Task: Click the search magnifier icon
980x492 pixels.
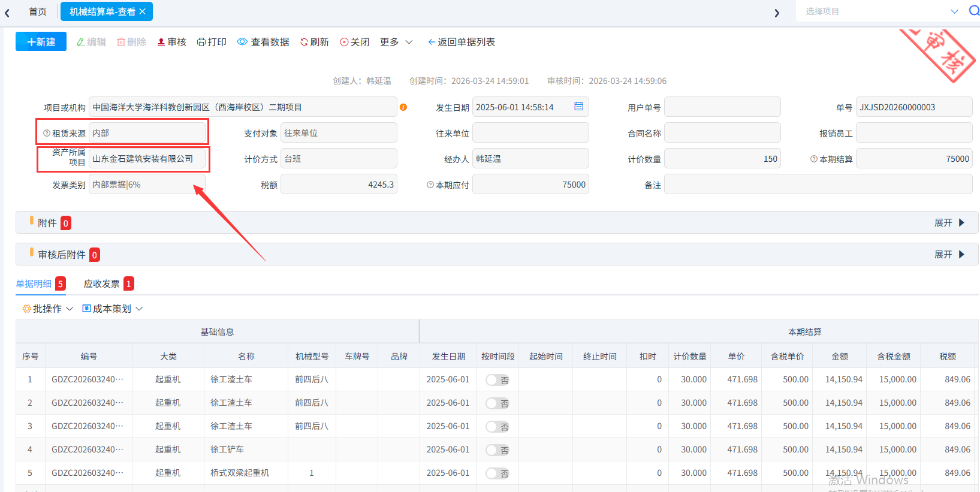Action: [974, 11]
